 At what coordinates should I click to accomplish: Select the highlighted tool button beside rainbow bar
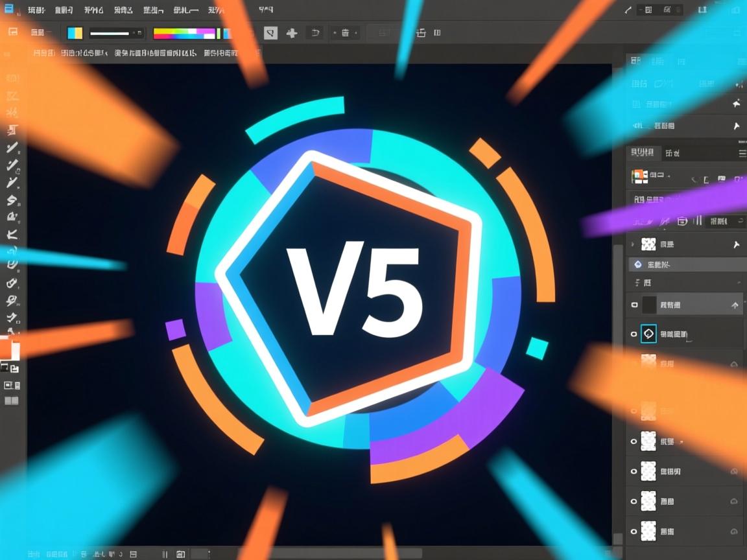(x=270, y=33)
